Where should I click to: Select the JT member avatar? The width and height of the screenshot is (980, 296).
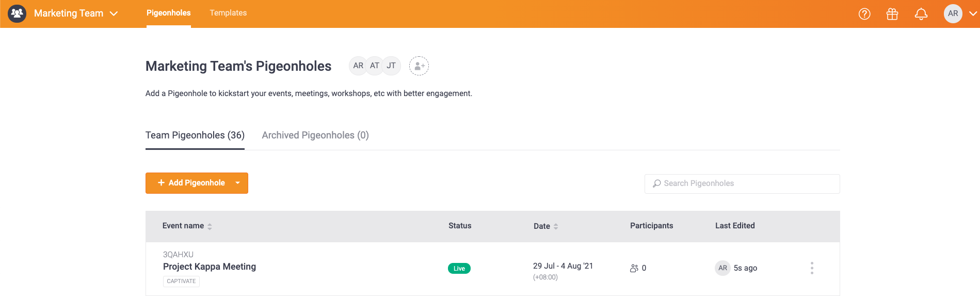[391, 66]
